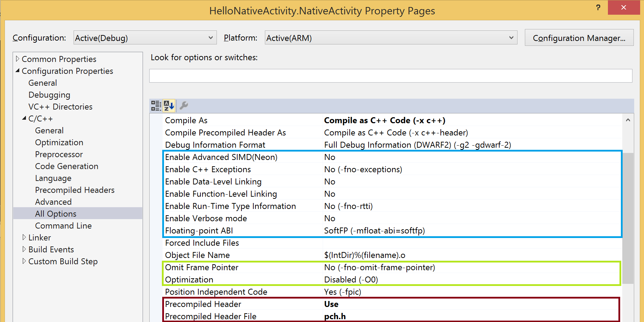Expand the Build Events node
644x322 pixels.
click(x=24, y=249)
